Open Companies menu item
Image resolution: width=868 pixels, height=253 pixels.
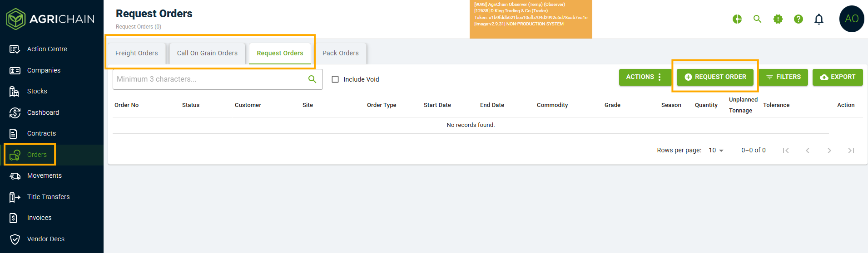tap(52, 70)
